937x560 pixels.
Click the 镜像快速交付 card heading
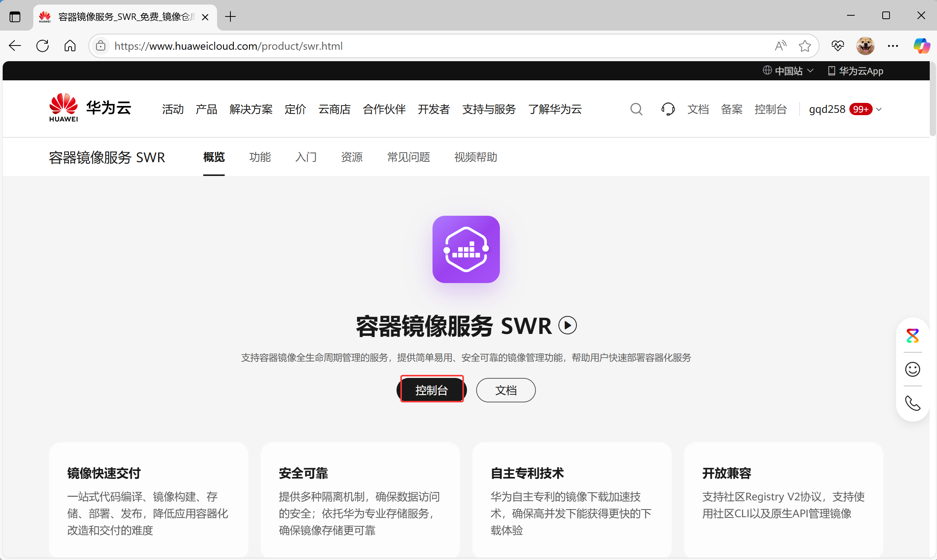coord(104,473)
